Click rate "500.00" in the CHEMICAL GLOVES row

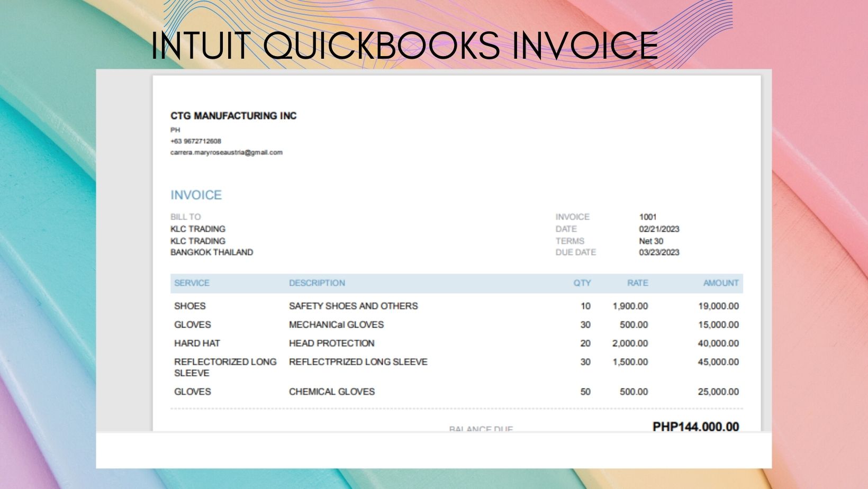click(634, 392)
